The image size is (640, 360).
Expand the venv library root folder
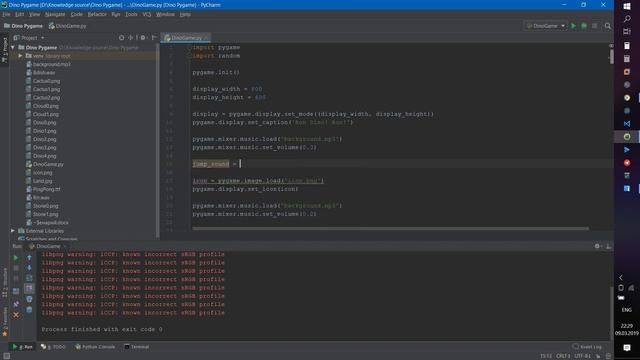[20, 56]
